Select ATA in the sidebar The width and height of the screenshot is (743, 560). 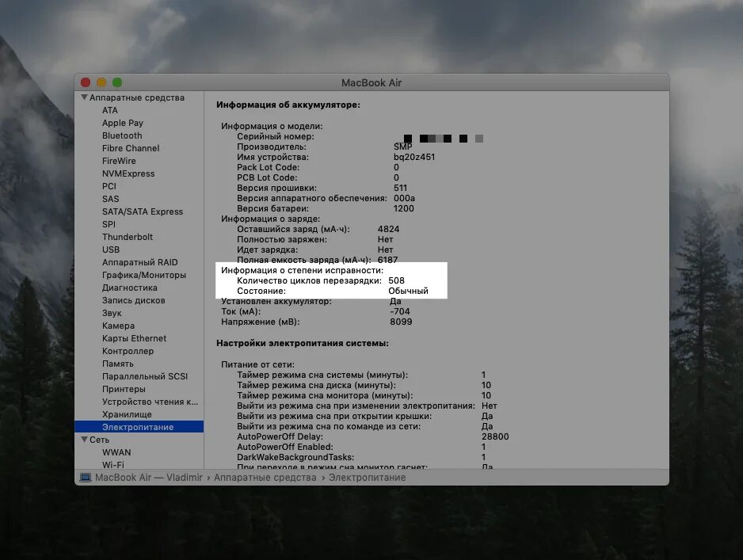click(x=110, y=110)
